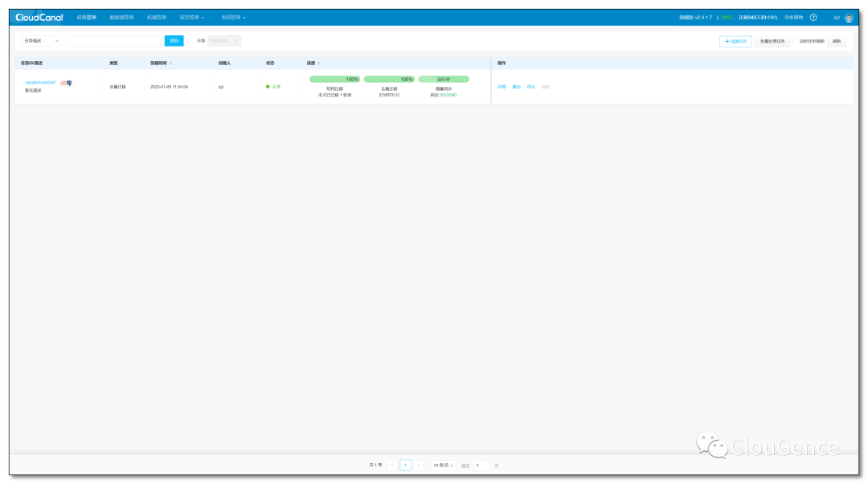Click the 刷新 refresh button
This screenshot has width=868, height=484.
coord(837,42)
